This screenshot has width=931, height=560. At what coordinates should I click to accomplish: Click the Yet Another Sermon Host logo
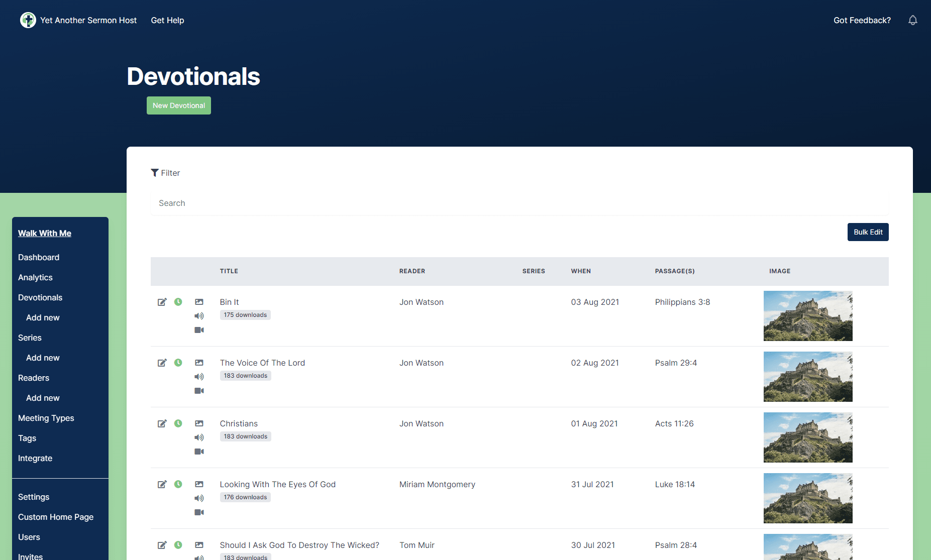coord(28,20)
